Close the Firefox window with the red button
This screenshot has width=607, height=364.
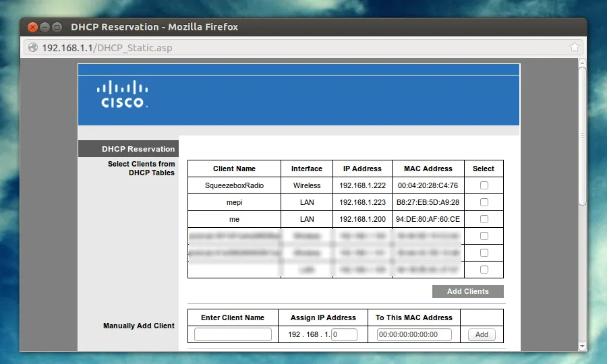click(32, 27)
